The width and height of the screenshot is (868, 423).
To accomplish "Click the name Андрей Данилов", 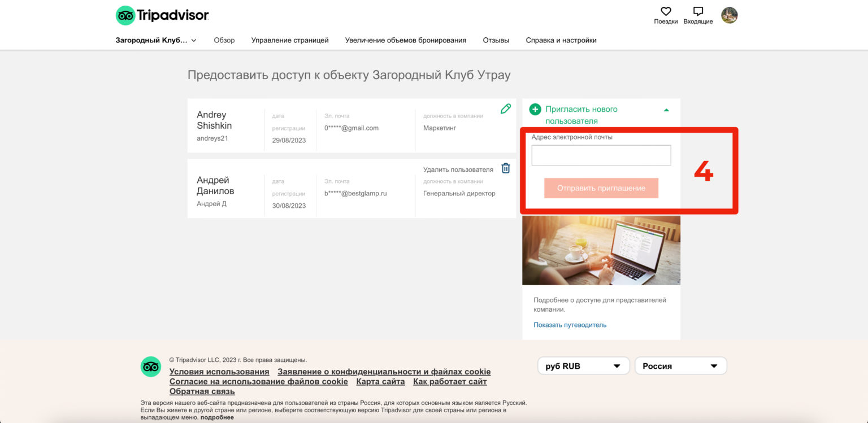I will click(x=215, y=186).
